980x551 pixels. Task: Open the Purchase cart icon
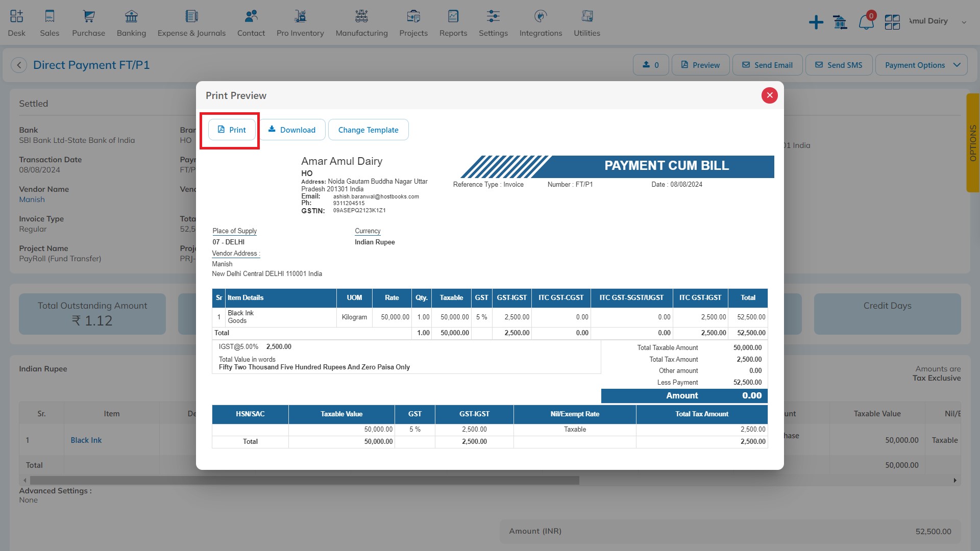tap(89, 16)
